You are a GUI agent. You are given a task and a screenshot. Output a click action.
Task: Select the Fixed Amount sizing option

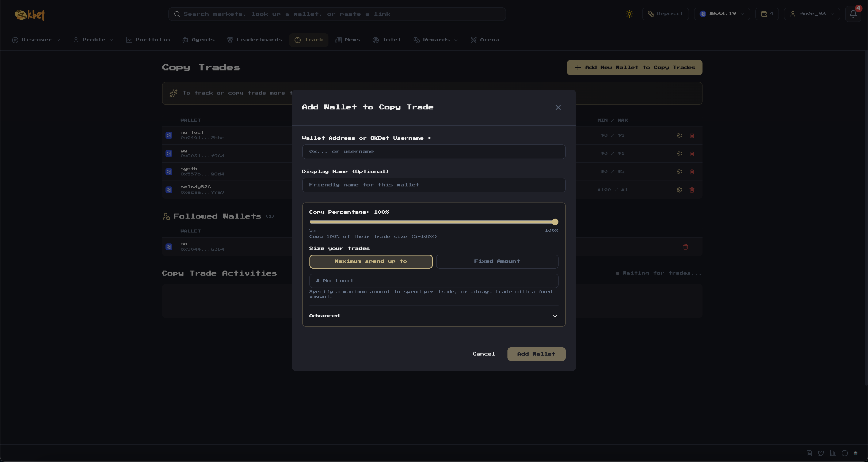497,261
